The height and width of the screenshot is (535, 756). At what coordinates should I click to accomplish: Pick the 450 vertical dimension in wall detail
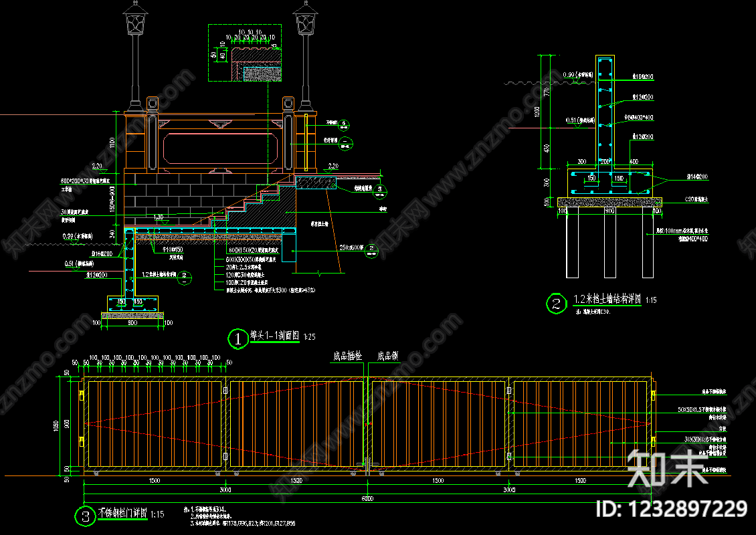click(x=547, y=148)
